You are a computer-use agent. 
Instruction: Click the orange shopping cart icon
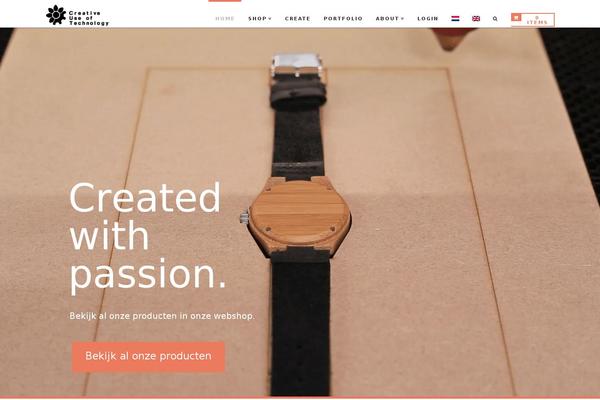point(516,17)
